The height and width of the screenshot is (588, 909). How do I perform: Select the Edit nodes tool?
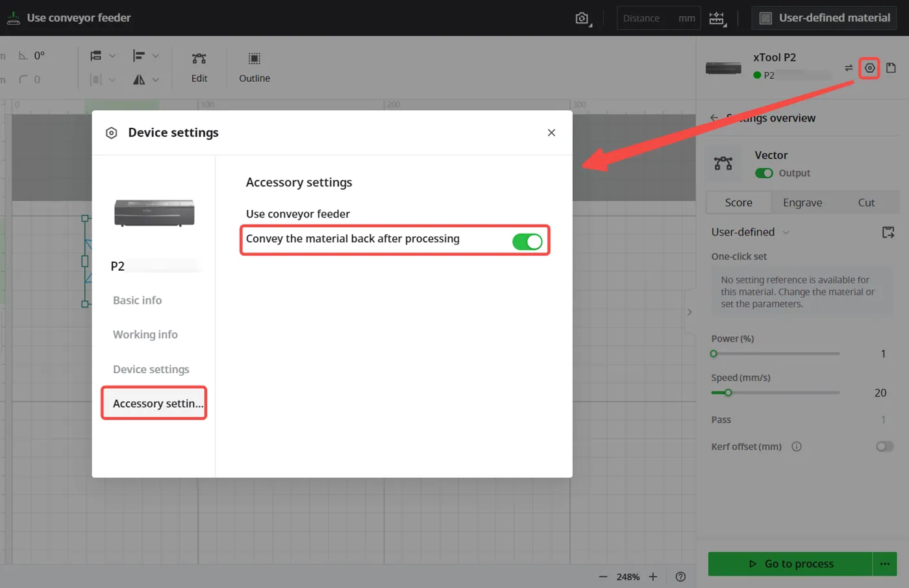point(199,67)
